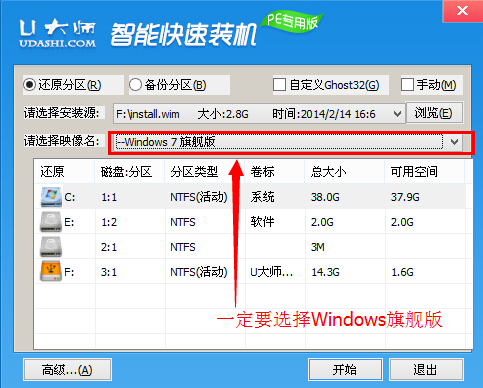Click the 请选择映像名 label

click(x=62, y=141)
